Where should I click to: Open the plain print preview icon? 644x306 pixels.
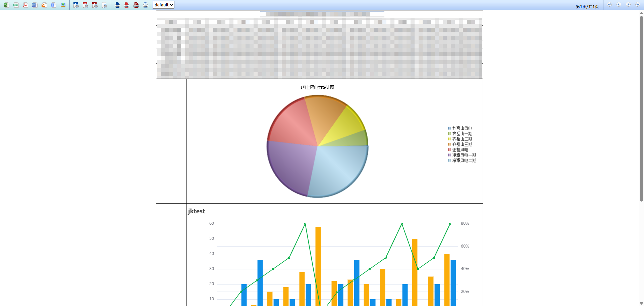point(105,5)
